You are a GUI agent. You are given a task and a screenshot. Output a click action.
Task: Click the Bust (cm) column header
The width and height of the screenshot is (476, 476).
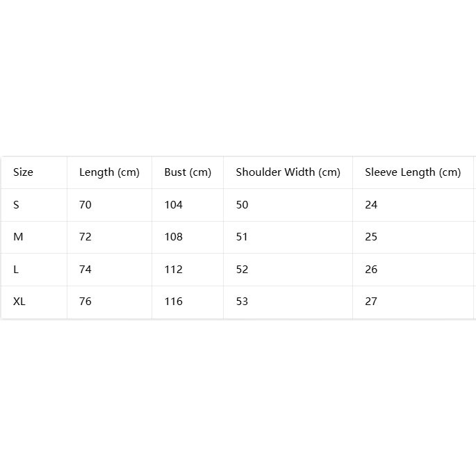188,172
